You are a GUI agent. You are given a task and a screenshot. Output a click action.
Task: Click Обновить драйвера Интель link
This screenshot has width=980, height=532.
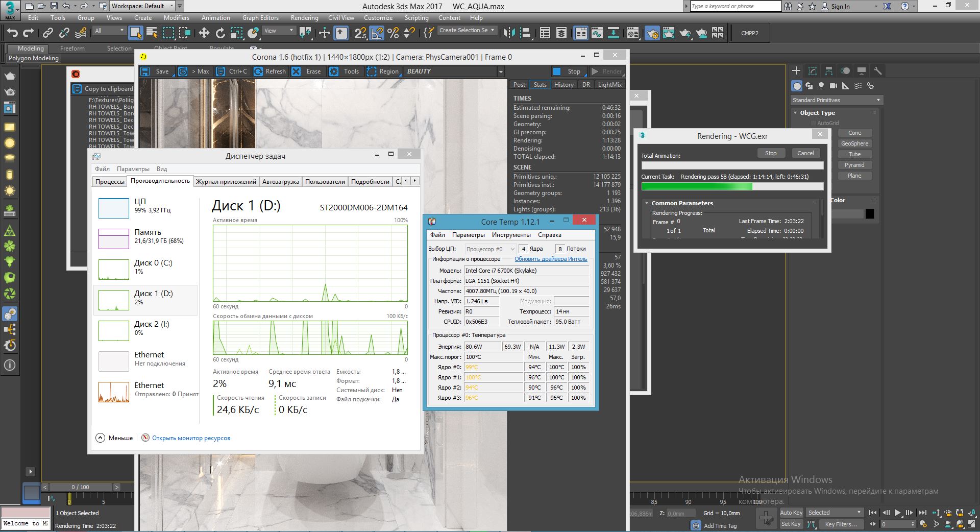point(551,259)
